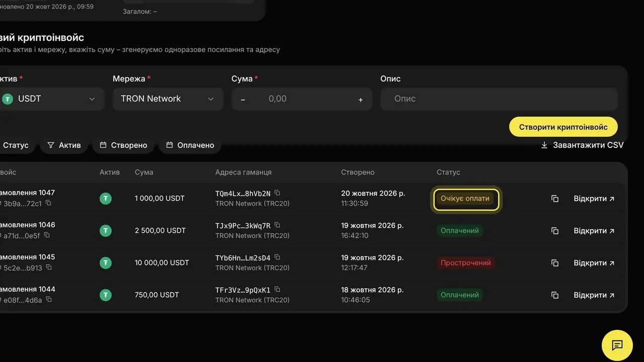Open the support chat bubble
This screenshot has width=644, height=362.
click(x=617, y=345)
